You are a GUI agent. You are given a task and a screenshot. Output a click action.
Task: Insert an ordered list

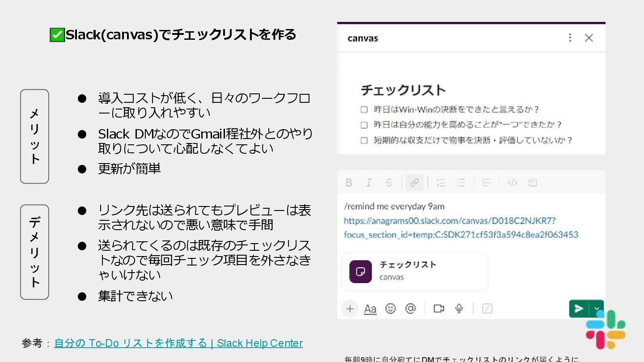pyautogui.click(x=441, y=182)
